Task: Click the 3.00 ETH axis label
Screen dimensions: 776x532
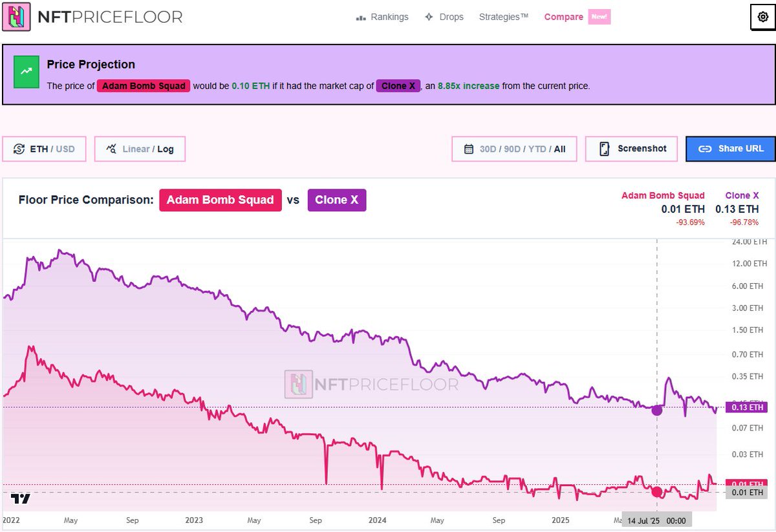Action: (748, 308)
